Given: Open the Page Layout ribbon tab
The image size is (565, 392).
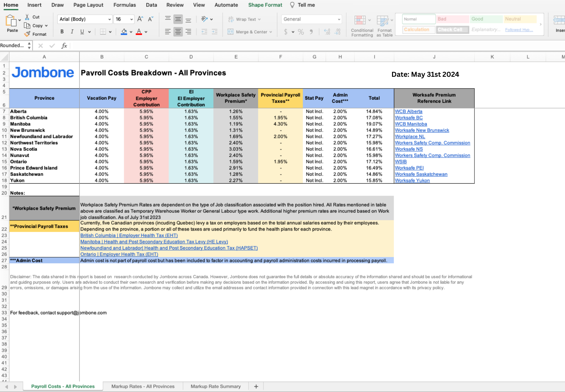Looking at the screenshot, I should click(88, 5).
